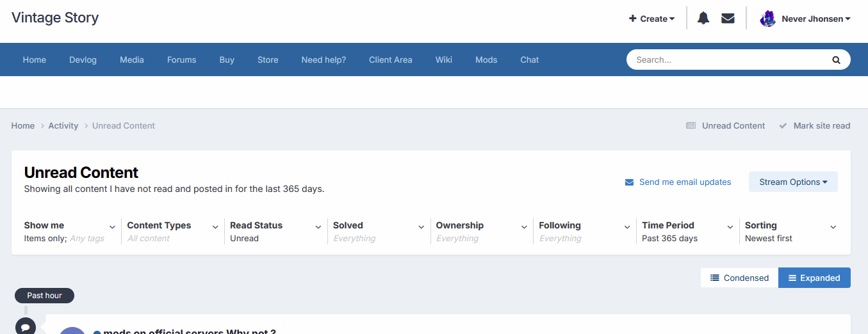
Task: Click the Activity breadcrumb link
Action: coord(63,126)
